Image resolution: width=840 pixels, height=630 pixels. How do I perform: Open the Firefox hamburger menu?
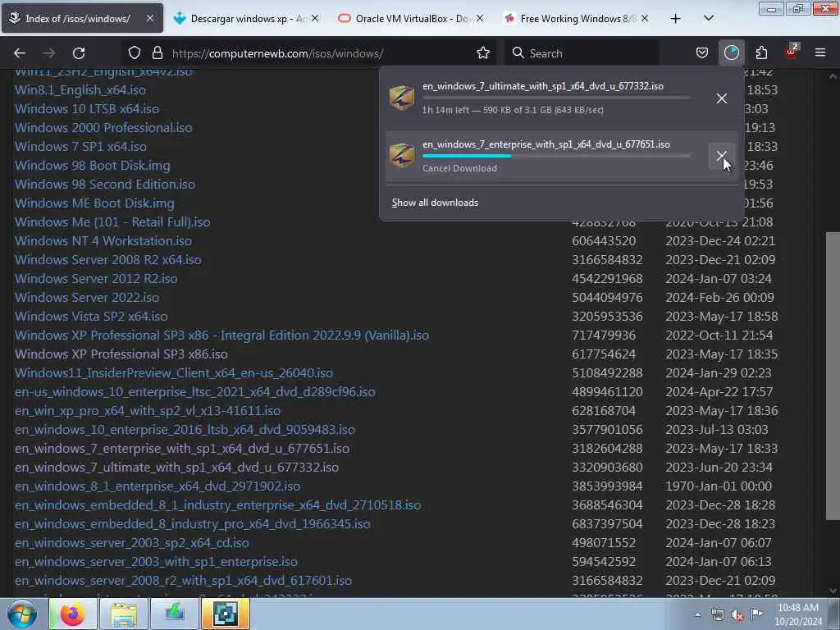(819, 52)
